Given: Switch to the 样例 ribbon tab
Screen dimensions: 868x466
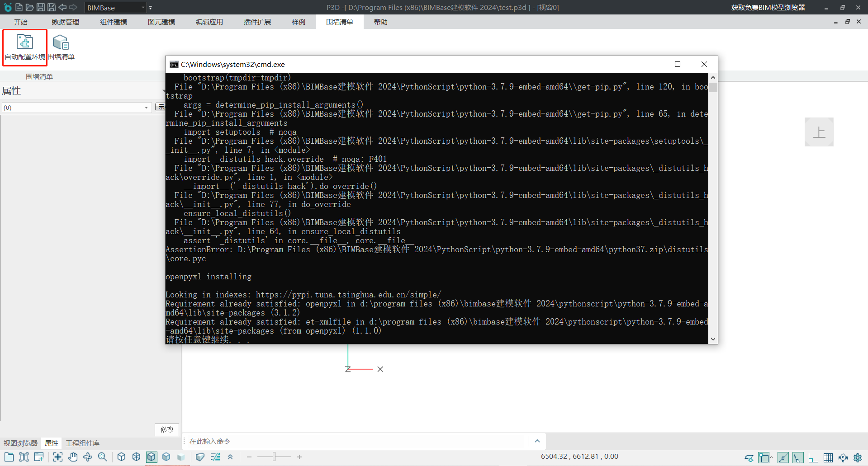Looking at the screenshot, I should tap(299, 22).
